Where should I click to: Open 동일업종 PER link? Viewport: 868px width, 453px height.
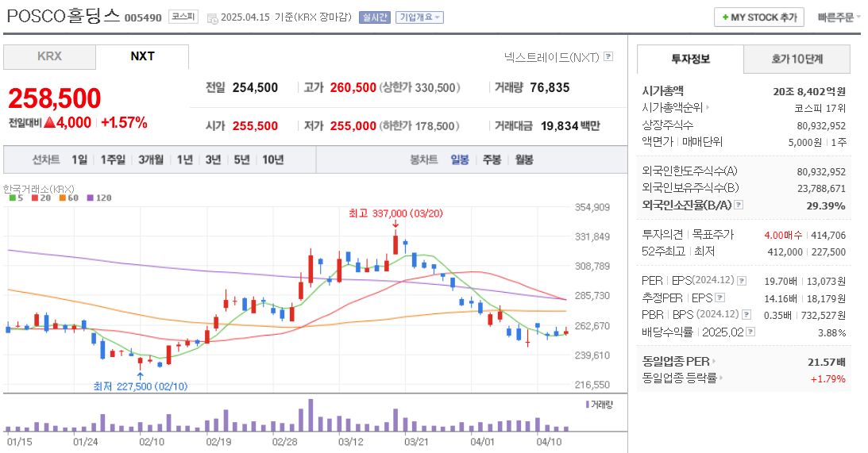tap(679, 361)
